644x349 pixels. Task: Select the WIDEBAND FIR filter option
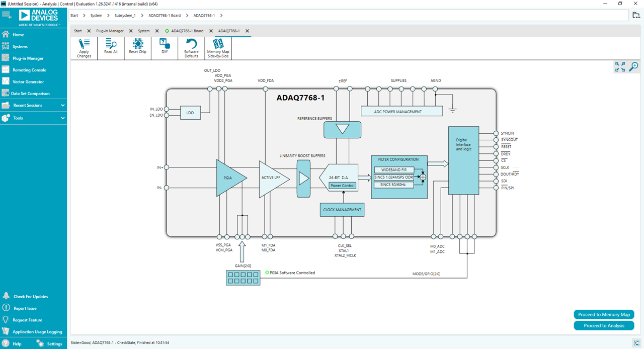tap(393, 169)
